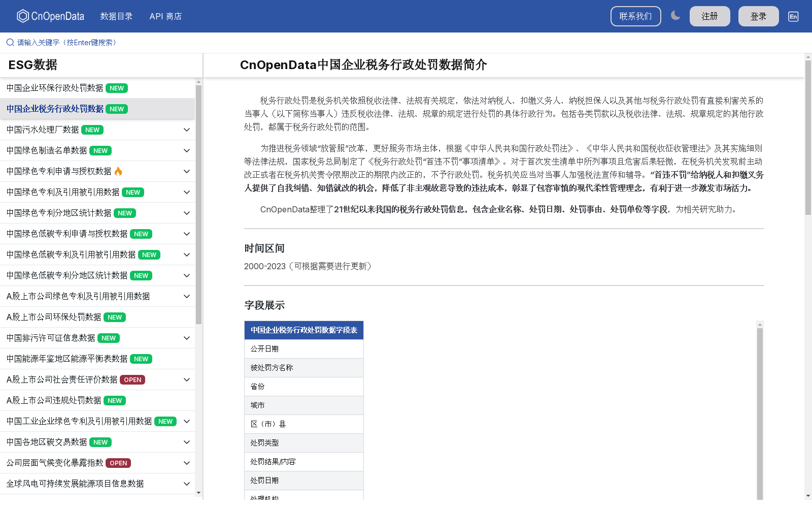Expand 中国工业企业绿色专利及引用被引用数据 chevron
The height and width of the screenshot is (508, 812).
(186, 421)
